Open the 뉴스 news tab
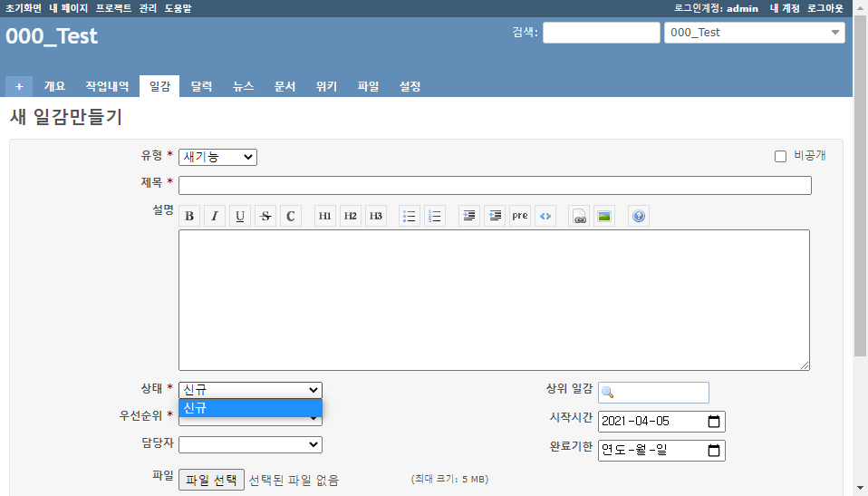The width and height of the screenshot is (868, 496). tap(243, 86)
